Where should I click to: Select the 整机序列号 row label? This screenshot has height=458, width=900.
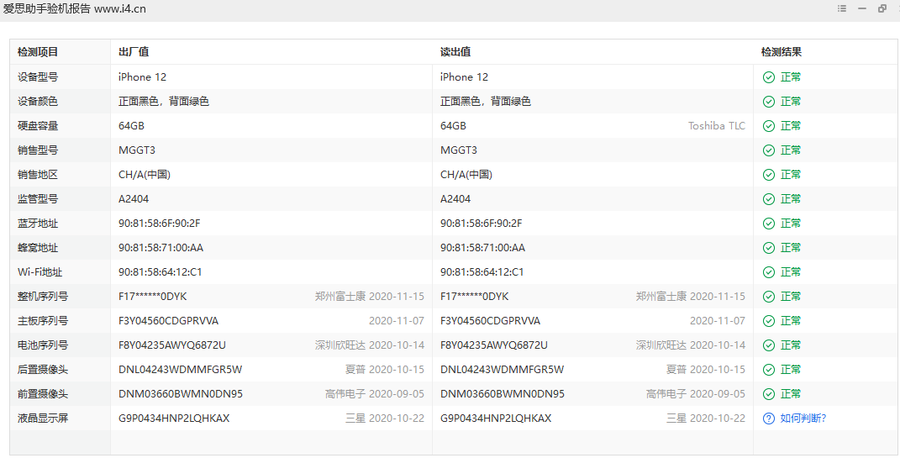[x=42, y=297]
